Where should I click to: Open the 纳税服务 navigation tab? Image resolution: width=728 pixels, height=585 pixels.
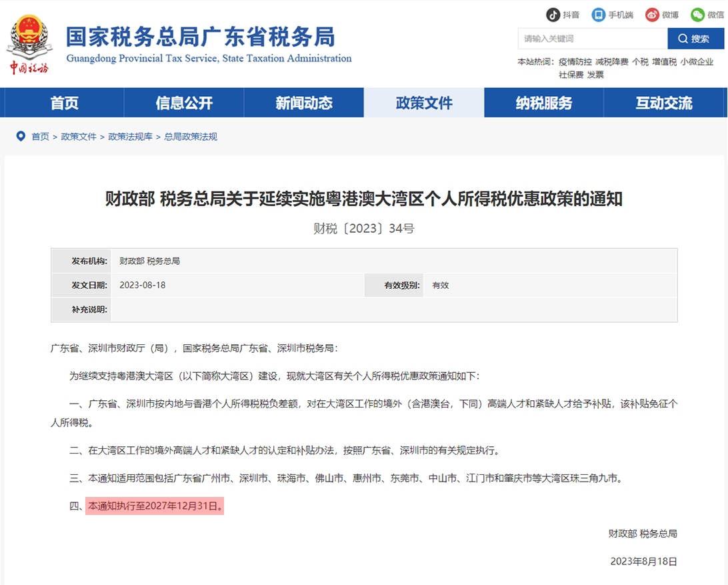(543, 102)
